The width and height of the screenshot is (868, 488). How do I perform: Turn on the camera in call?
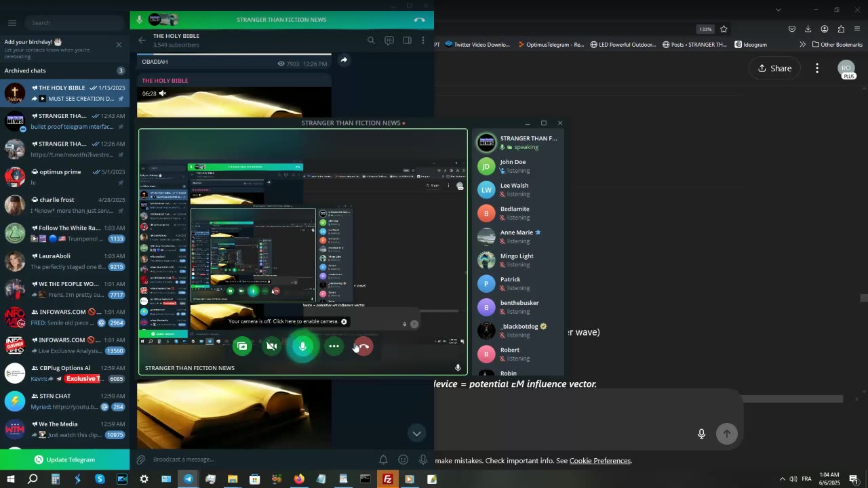[272, 346]
